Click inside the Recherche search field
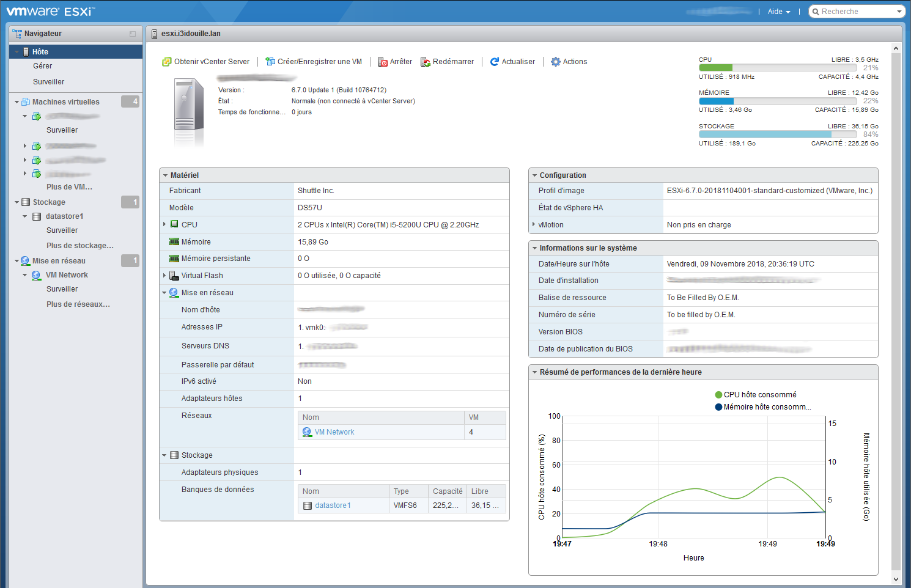This screenshot has height=588, width=911. pyautogui.click(x=857, y=12)
